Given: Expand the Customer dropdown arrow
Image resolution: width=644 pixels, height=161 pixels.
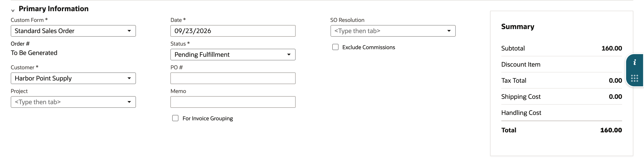Looking at the screenshot, I should pyautogui.click(x=129, y=78).
